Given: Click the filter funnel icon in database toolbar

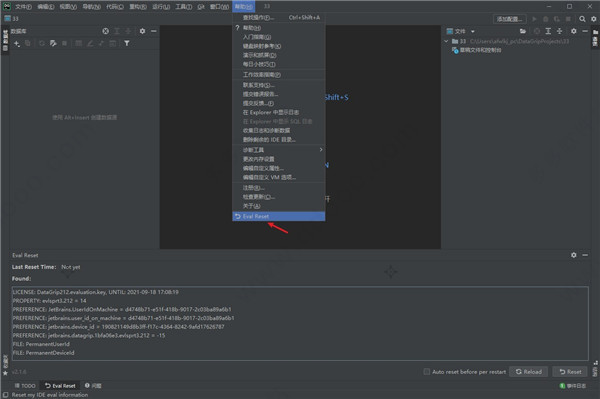Looking at the screenshot, I should point(127,43).
